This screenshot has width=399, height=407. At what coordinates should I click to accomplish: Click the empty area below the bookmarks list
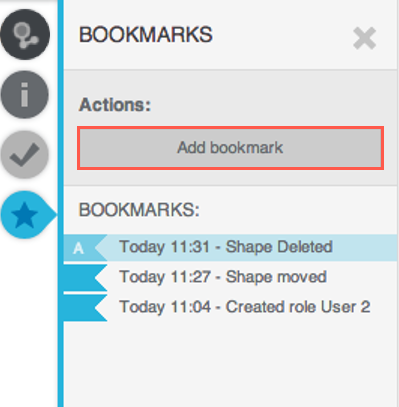point(230,364)
